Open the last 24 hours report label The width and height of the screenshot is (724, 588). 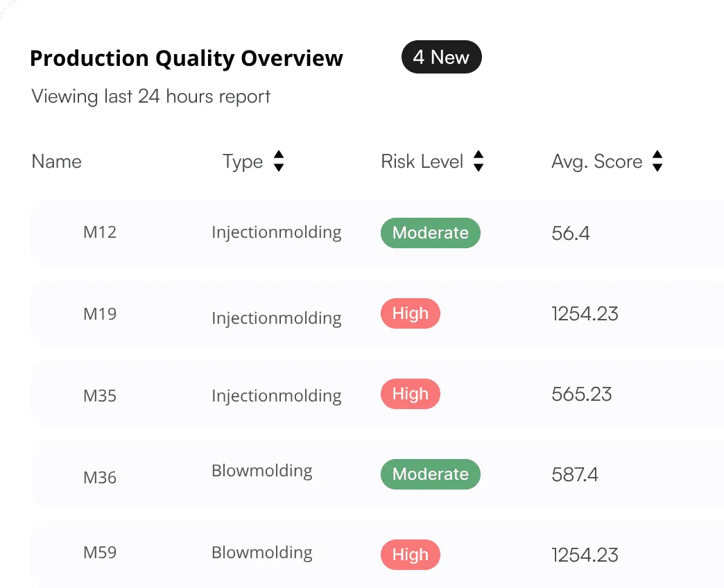click(x=150, y=96)
